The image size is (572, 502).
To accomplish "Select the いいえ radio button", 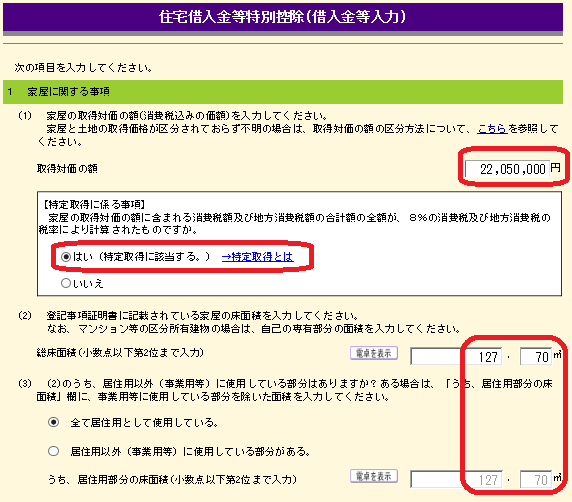I will 66,283.
